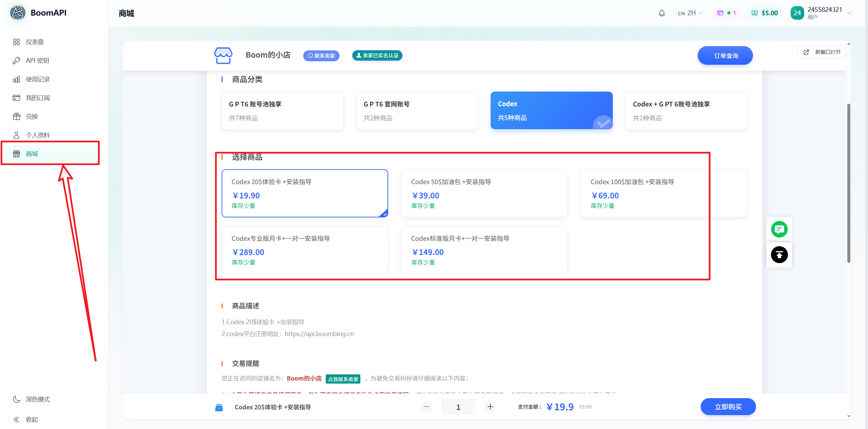
Task: Select the Codex category card
Action: click(551, 111)
